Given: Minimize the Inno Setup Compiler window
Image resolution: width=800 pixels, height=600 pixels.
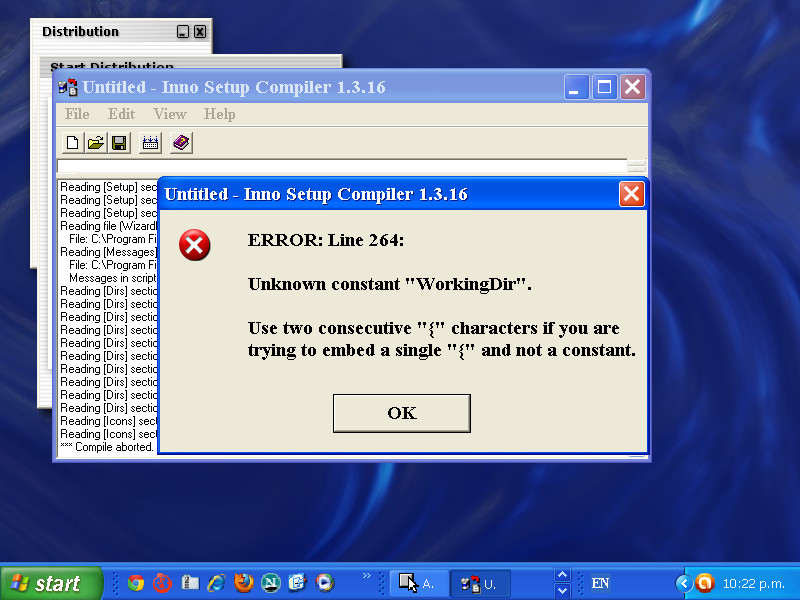Looking at the screenshot, I should [x=577, y=87].
